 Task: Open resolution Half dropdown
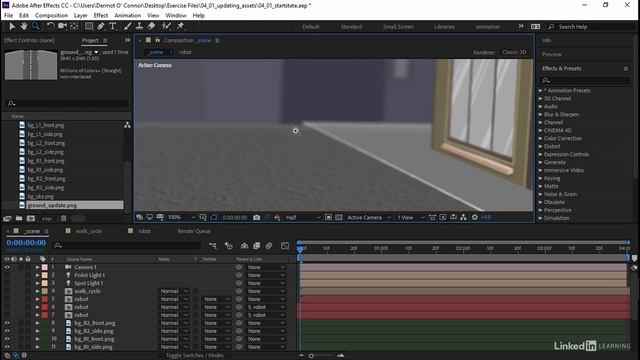click(303, 218)
